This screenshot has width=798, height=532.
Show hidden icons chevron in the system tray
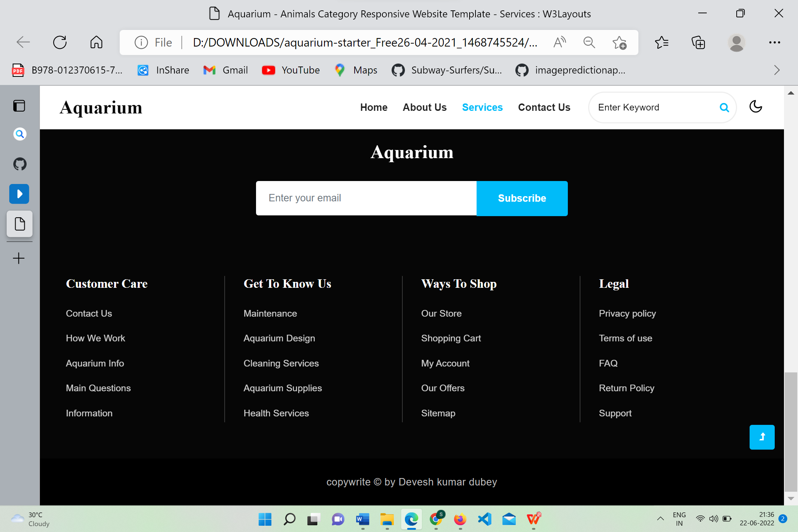(x=661, y=519)
